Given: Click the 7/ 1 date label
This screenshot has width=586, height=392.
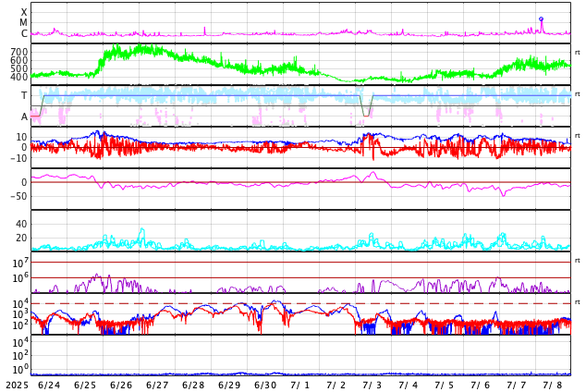Looking at the screenshot, I should [x=300, y=385].
